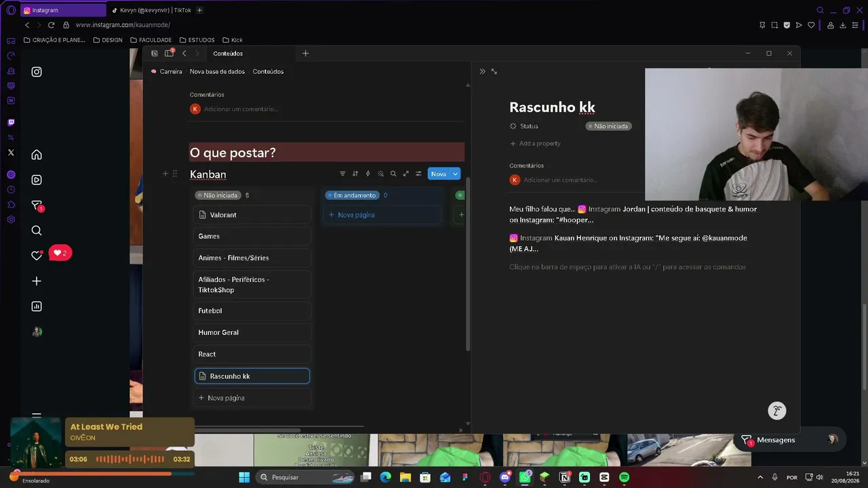Open X in the Opera sidebar
This screenshot has width=868, height=488.
click(x=11, y=152)
